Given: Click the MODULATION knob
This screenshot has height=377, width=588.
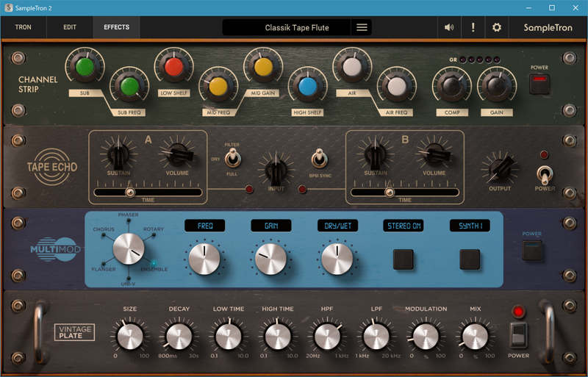Looking at the screenshot, I should [x=426, y=337].
